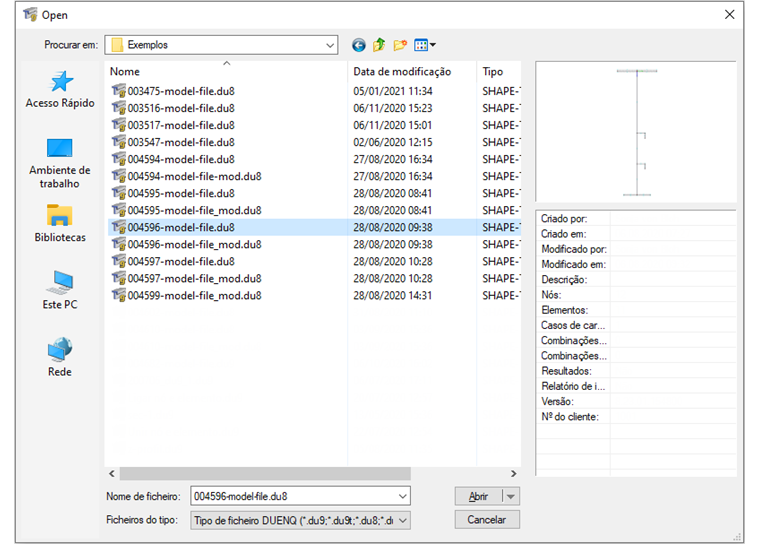Click the Nome de ficheiro text field
The width and height of the screenshot is (760, 544).
point(293,496)
